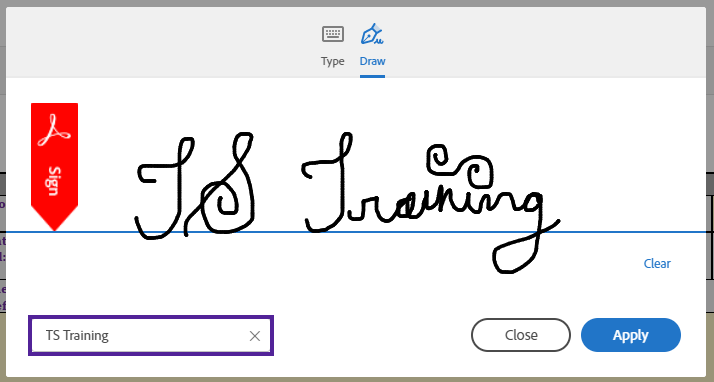Clear the drawn signature via Clear link
Screen dimensions: 714x382
(x=657, y=264)
